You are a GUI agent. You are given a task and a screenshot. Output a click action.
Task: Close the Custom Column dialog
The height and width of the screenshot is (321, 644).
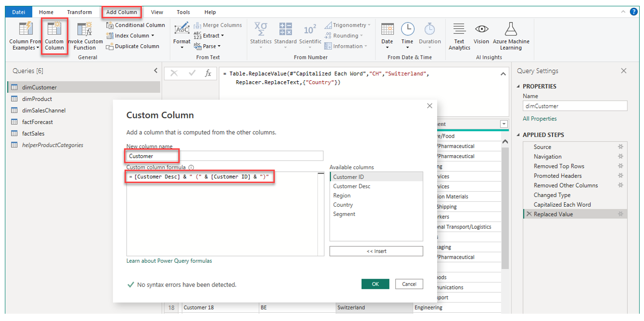point(429,106)
